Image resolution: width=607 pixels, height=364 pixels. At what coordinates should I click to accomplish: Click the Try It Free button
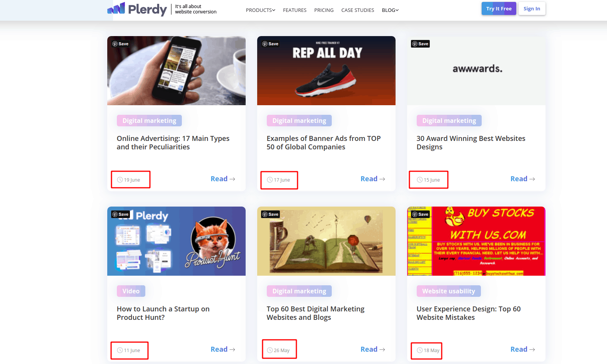tap(499, 8)
